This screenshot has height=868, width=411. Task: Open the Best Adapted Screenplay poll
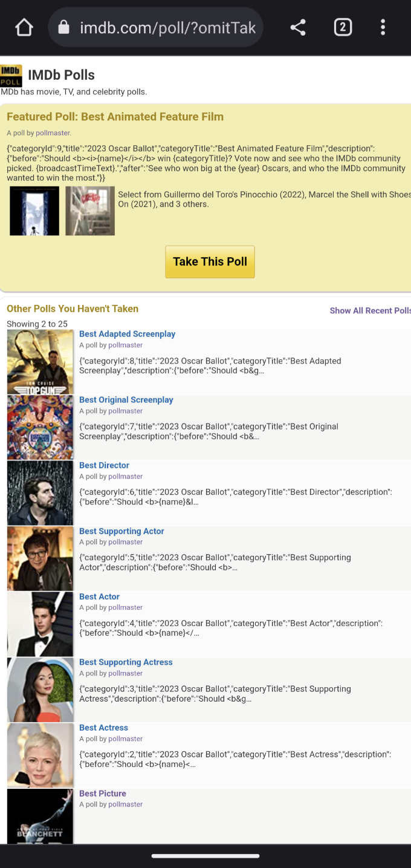click(127, 334)
